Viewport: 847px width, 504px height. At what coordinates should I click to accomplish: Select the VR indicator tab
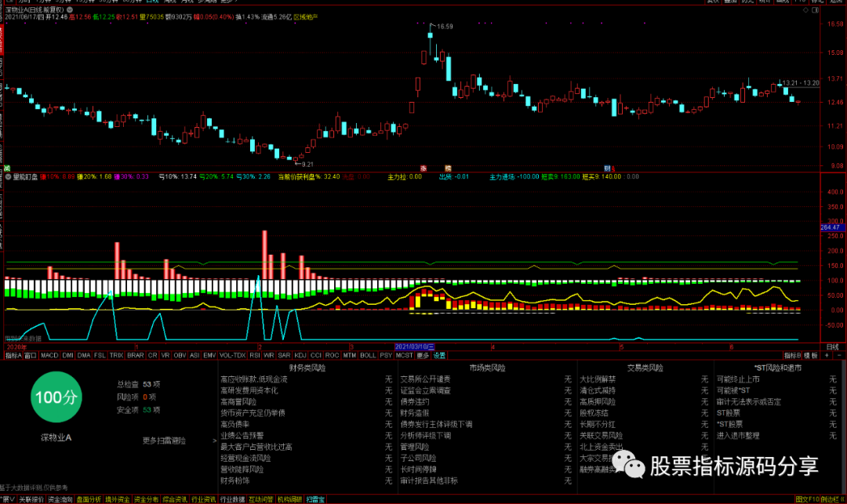coord(165,356)
